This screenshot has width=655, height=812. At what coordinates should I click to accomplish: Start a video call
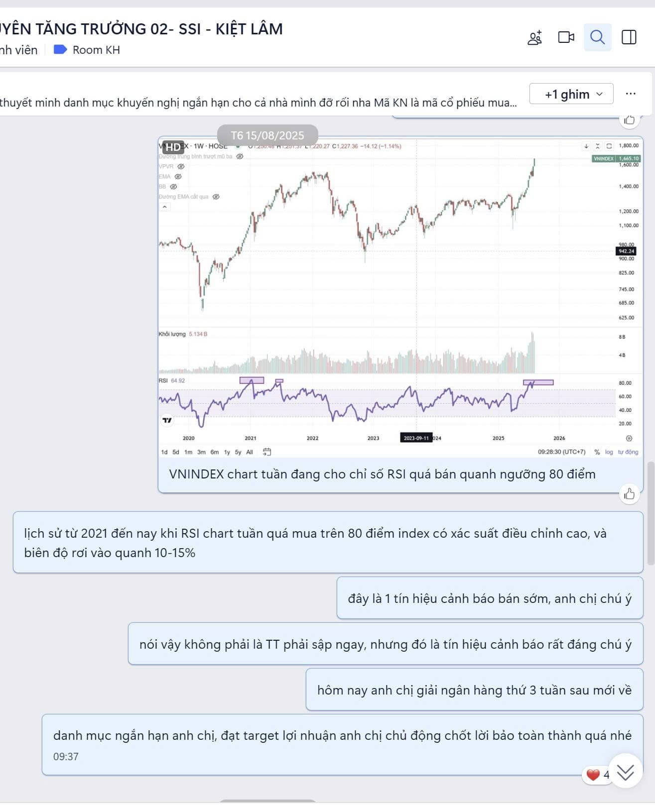566,37
